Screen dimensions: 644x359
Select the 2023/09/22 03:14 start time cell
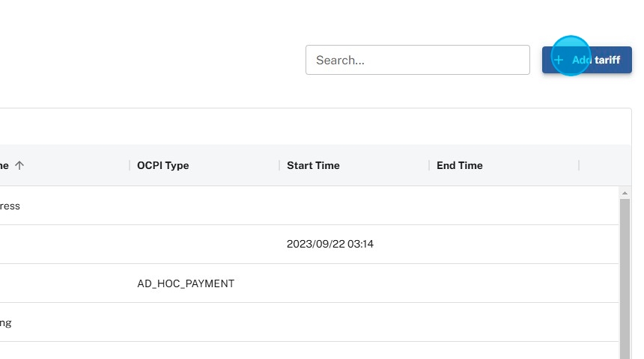pos(330,245)
